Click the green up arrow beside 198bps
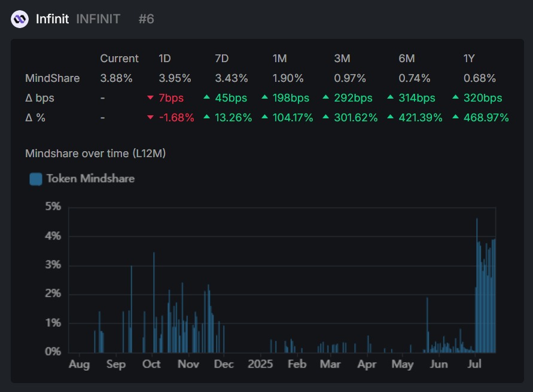Image resolution: width=533 pixels, height=392 pixels. pyautogui.click(x=264, y=97)
